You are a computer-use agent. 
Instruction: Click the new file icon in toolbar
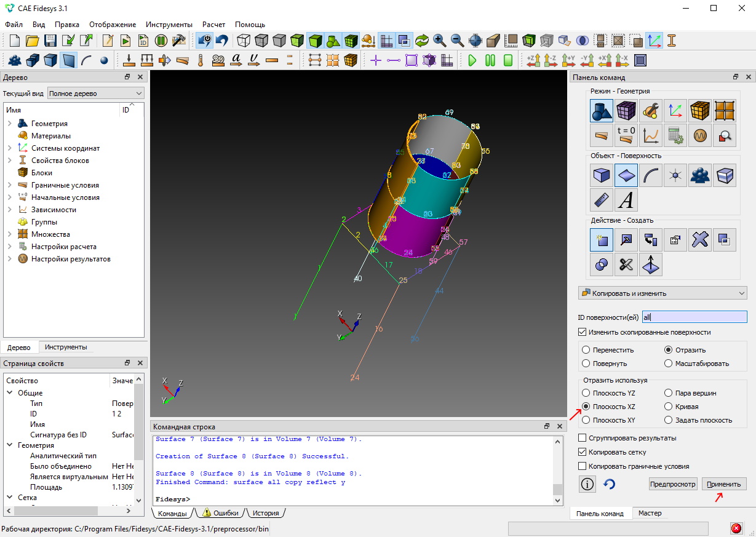point(15,41)
